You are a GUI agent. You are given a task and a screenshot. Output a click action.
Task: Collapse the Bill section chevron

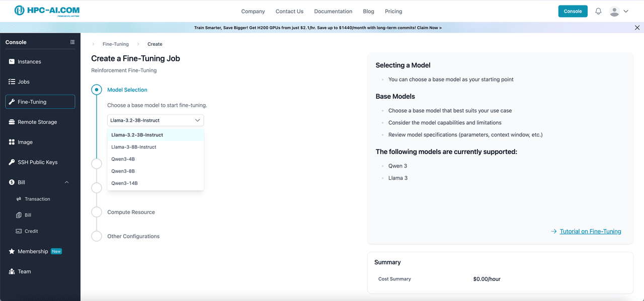67,182
